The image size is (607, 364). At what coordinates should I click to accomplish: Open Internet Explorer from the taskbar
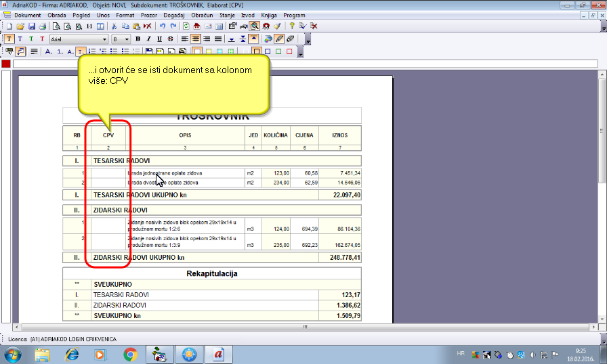coord(72,355)
